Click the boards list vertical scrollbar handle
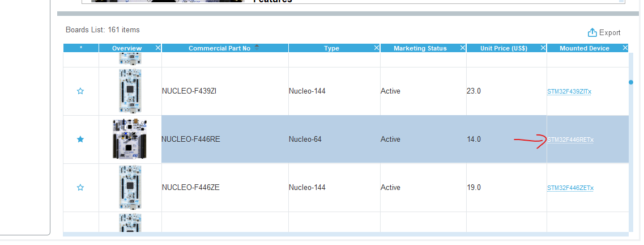This screenshot has height=245, width=644. tap(631, 82)
